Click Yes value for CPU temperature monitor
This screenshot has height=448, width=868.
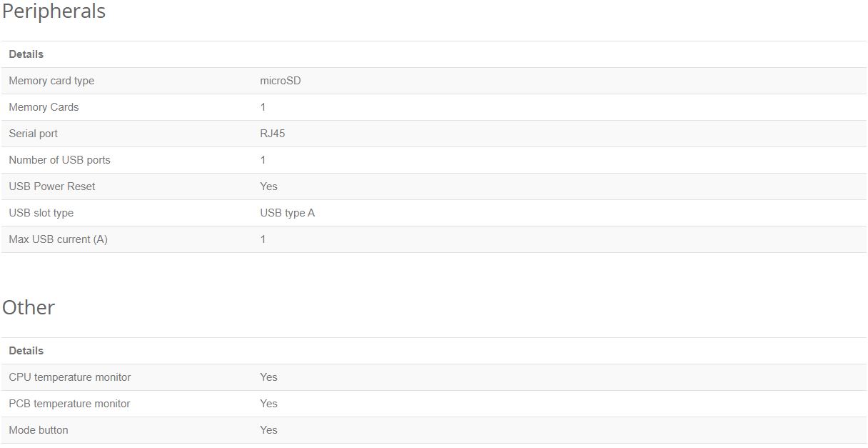268,377
